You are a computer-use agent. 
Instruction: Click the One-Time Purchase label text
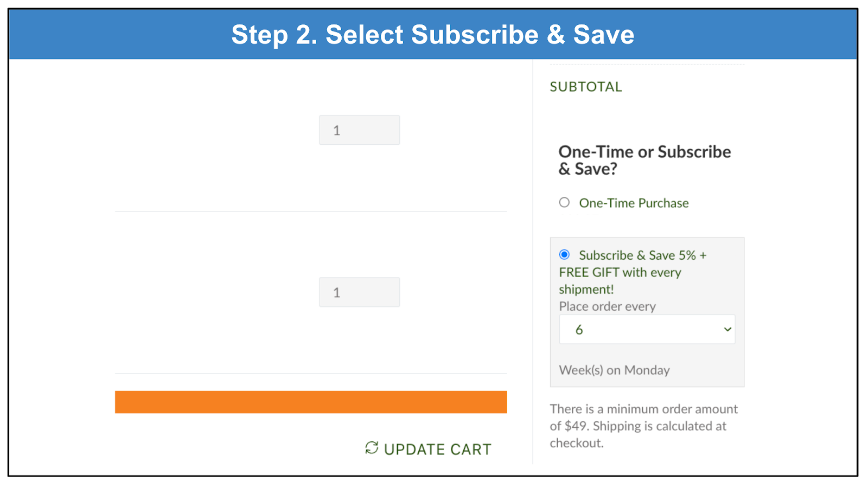coord(634,203)
